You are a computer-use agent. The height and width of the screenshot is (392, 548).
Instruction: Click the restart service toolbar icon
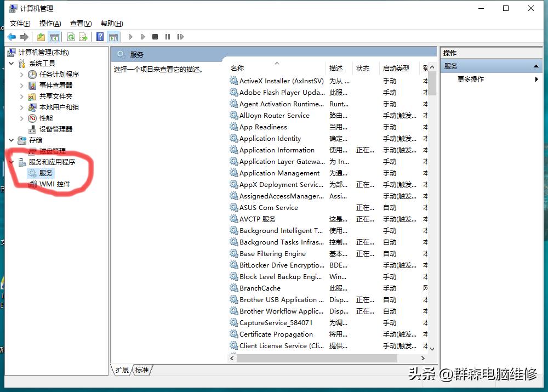pos(181,37)
